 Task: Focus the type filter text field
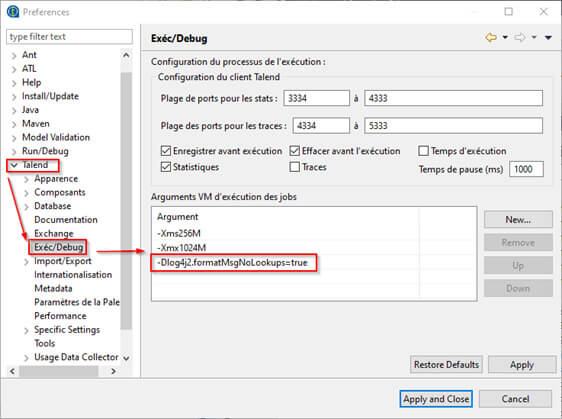click(69, 37)
